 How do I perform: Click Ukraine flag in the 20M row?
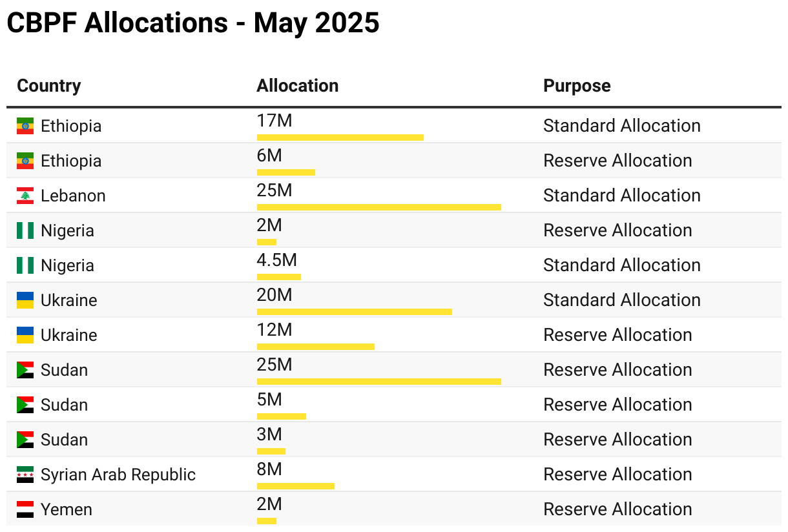click(x=25, y=301)
